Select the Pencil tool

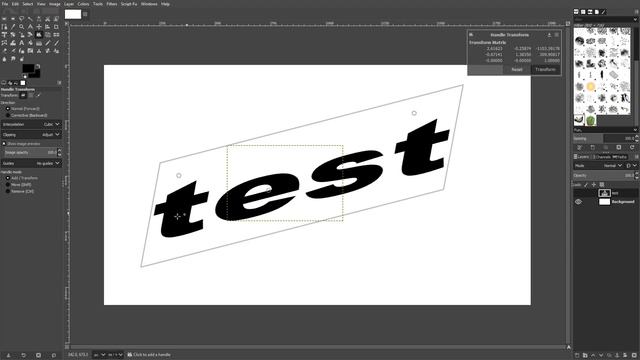click(48, 42)
